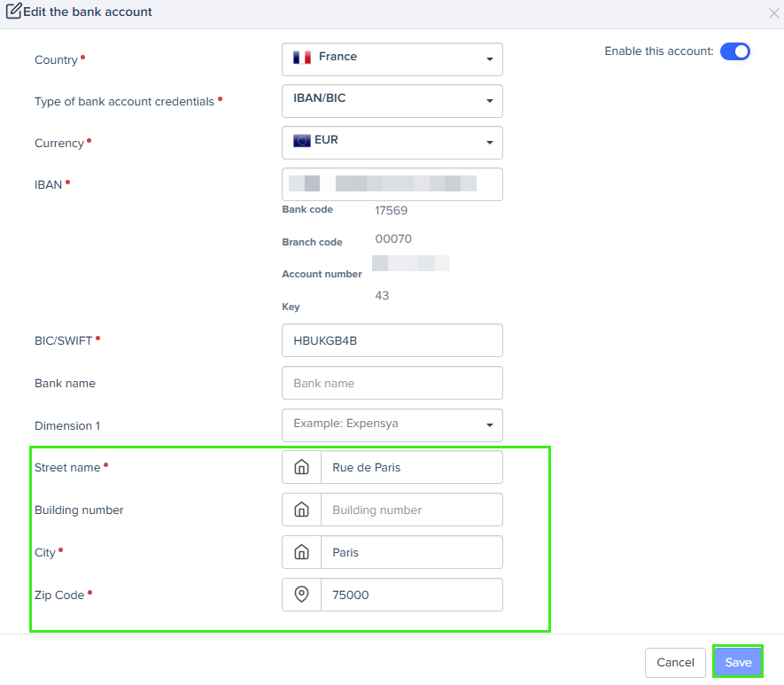Click the Branch code label

click(312, 242)
